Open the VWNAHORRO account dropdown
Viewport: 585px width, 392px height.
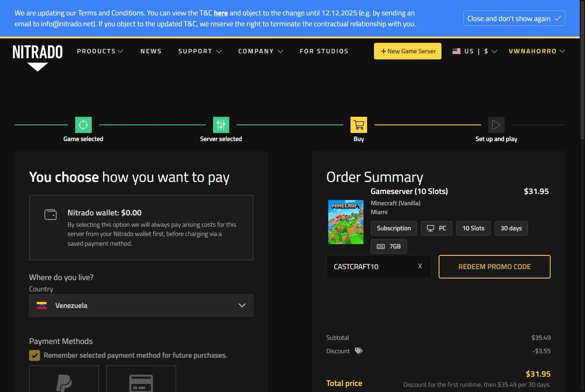click(x=537, y=51)
